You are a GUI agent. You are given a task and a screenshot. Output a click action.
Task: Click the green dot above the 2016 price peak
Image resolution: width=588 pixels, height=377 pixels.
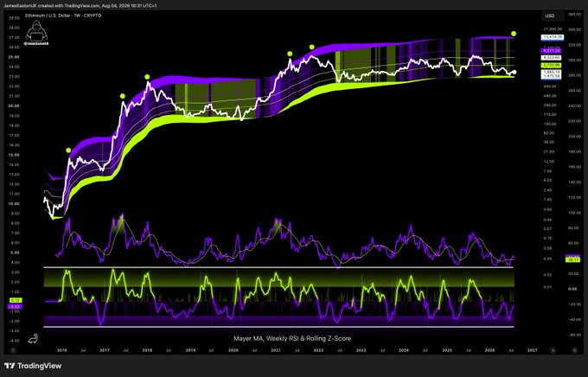pyautogui.click(x=68, y=150)
